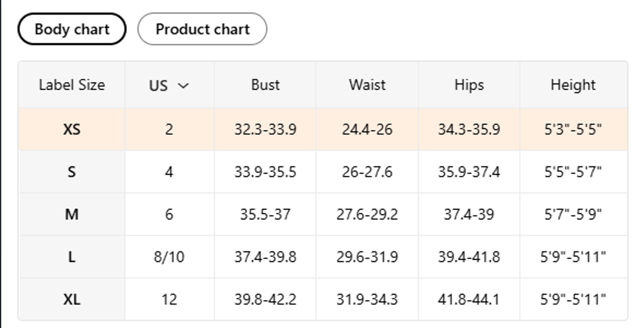Click the 27.6-29.2 waist measurement cell
The height and width of the screenshot is (328, 644).
click(367, 214)
